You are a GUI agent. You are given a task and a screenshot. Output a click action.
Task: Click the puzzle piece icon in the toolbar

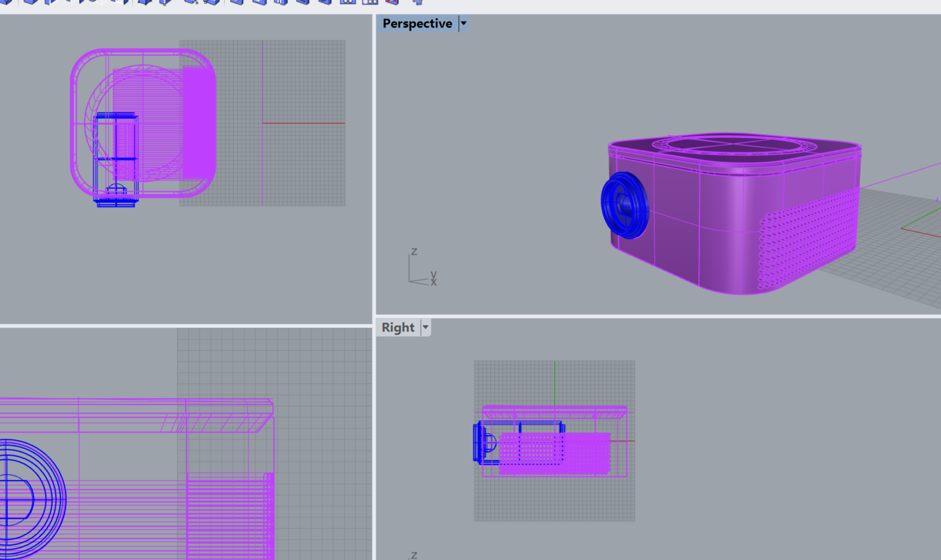coord(417,3)
